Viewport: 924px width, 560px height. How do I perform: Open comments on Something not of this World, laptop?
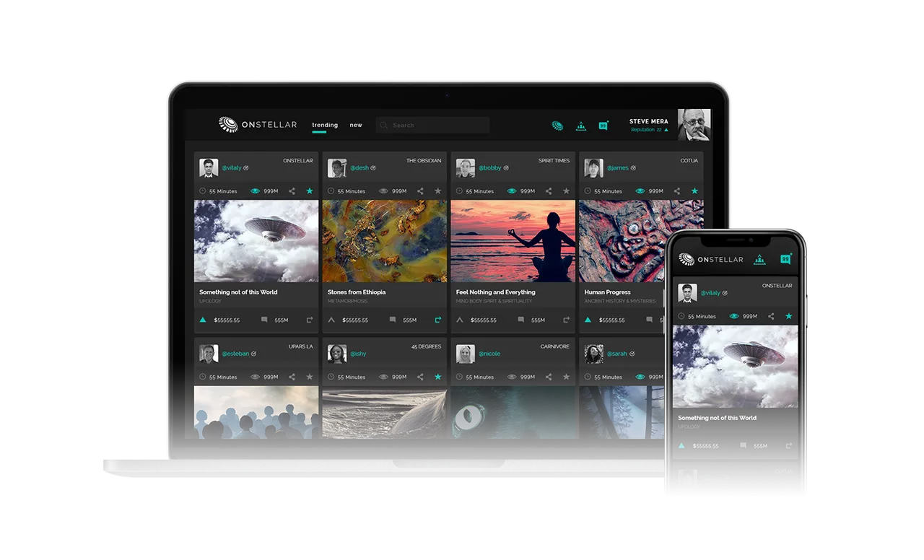pos(264,320)
